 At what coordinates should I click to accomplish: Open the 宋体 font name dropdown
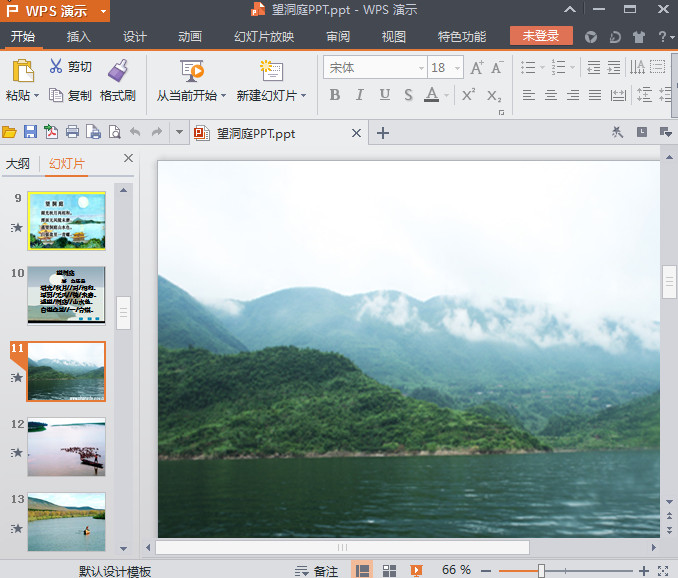[x=421, y=68]
